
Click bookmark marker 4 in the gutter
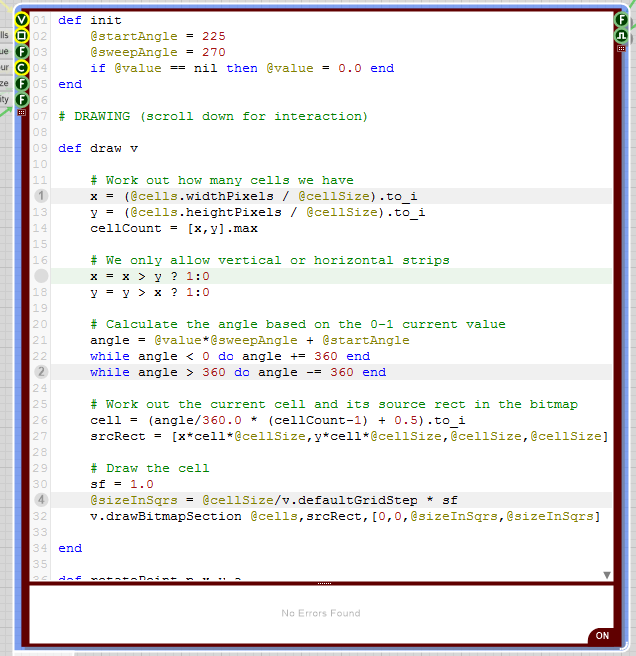41,500
